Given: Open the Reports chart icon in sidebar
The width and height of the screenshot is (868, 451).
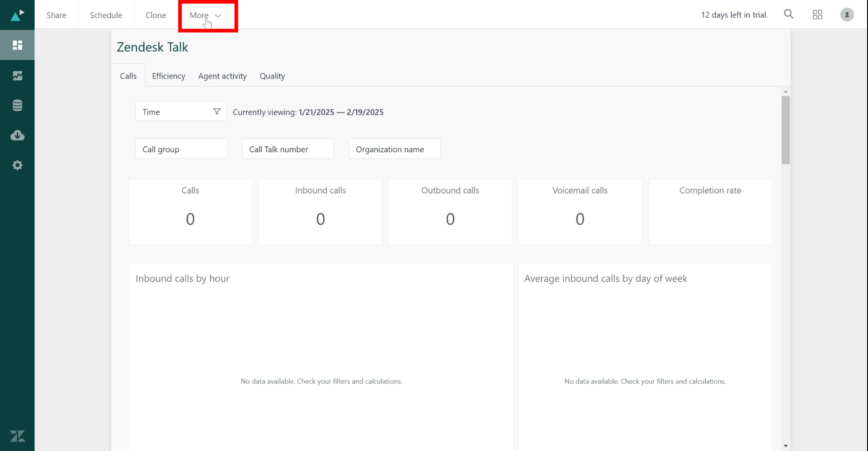Looking at the screenshot, I should click(x=17, y=75).
